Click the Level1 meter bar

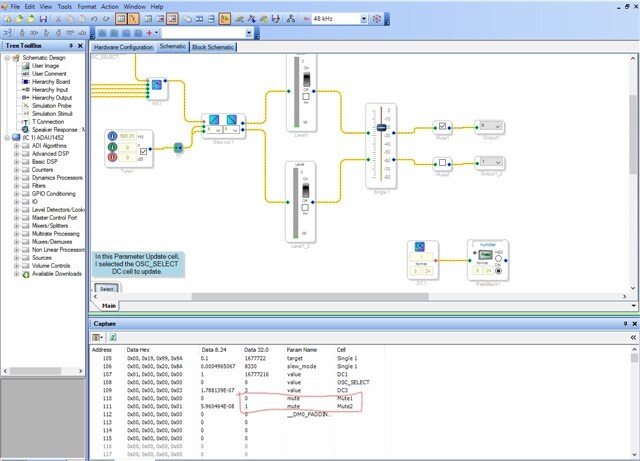pyautogui.click(x=296, y=92)
